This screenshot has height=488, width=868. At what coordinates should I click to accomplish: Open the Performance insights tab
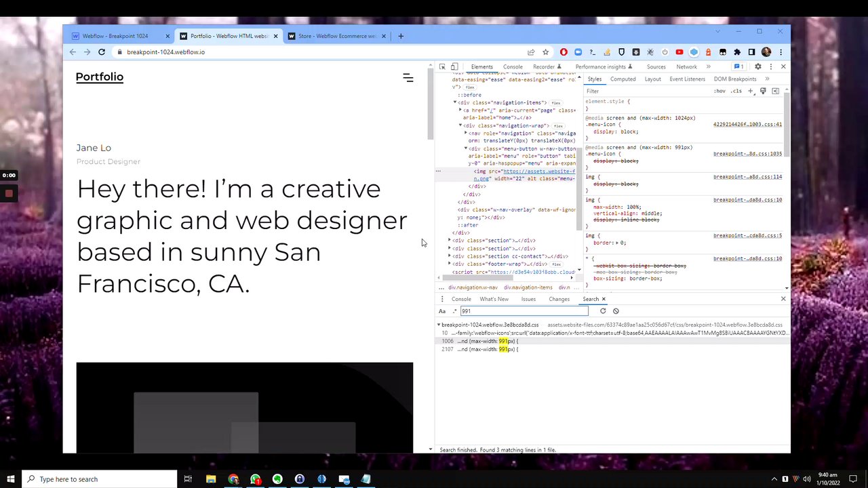click(604, 66)
